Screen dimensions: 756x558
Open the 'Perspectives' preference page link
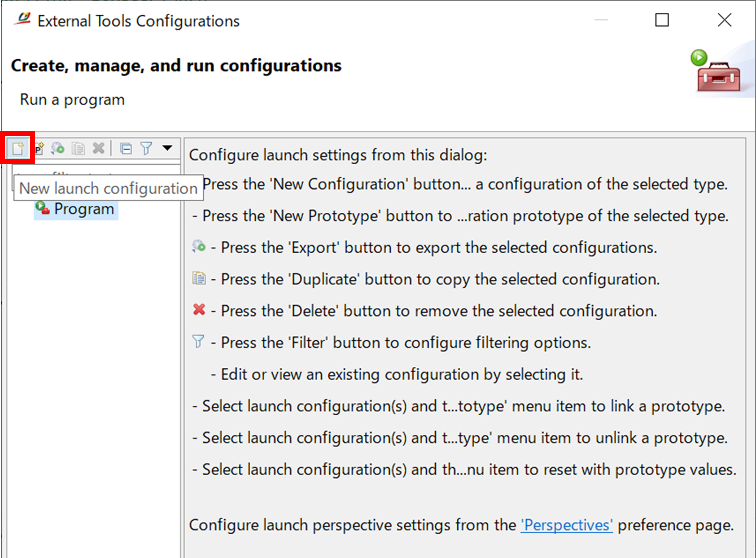click(x=566, y=525)
